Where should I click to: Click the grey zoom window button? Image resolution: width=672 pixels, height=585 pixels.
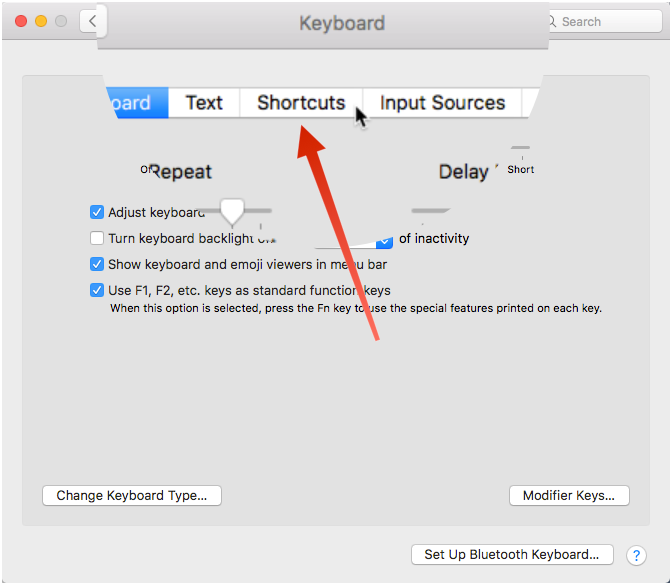(61, 21)
